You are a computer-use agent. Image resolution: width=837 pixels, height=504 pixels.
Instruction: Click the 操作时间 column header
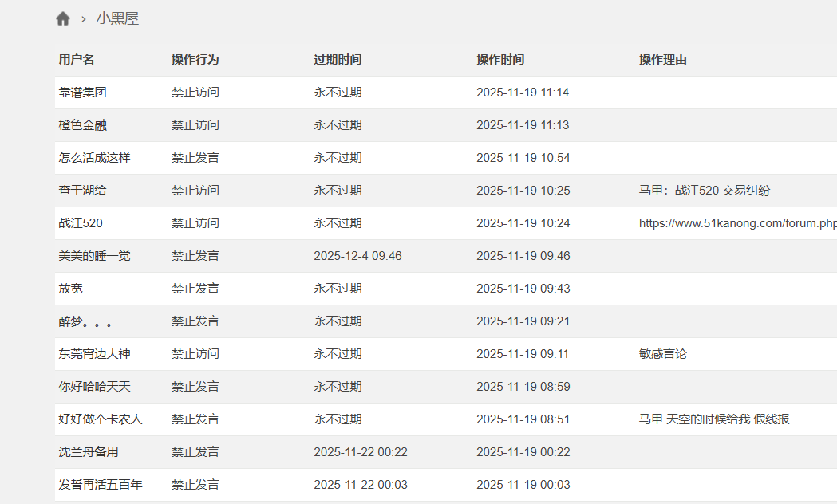click(500, 60)
